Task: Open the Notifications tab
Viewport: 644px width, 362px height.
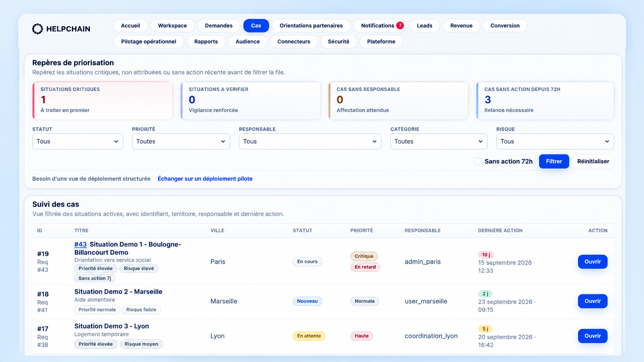Action: click(380, 26)
